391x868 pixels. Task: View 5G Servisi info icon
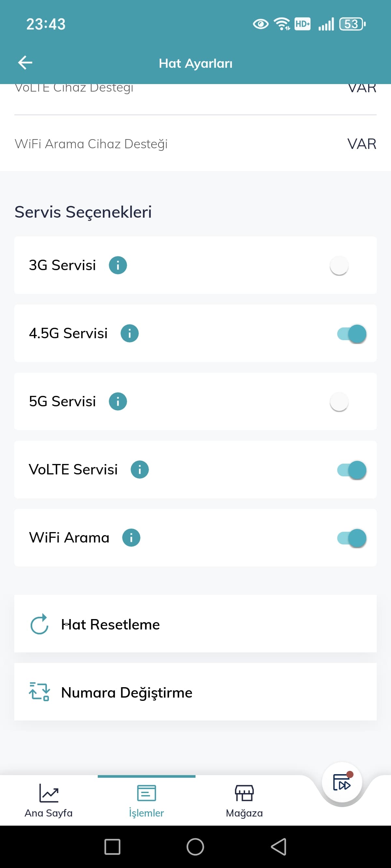118,401
